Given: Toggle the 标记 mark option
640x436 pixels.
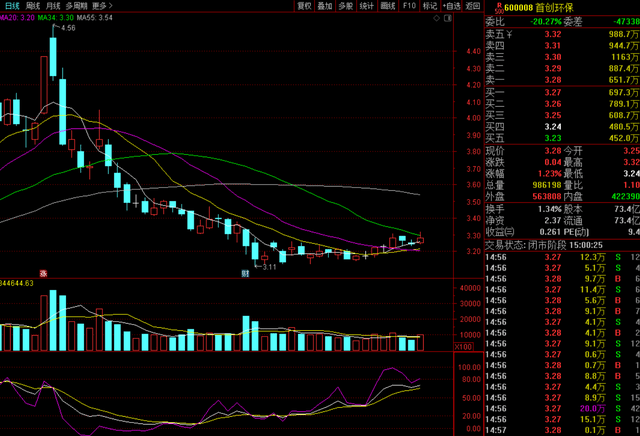Looking at the screenshot, I should point(430,6).
